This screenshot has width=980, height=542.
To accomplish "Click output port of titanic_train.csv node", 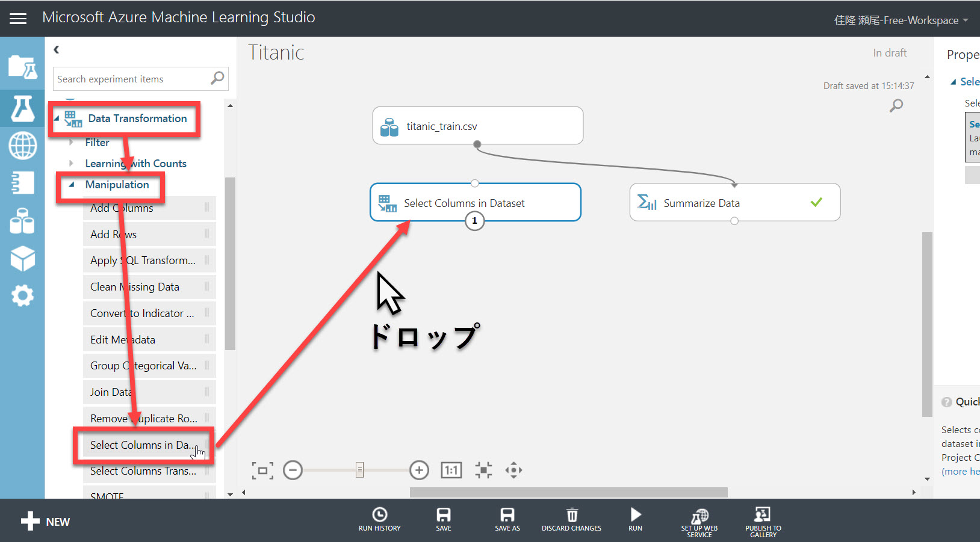I will point(477,144).
